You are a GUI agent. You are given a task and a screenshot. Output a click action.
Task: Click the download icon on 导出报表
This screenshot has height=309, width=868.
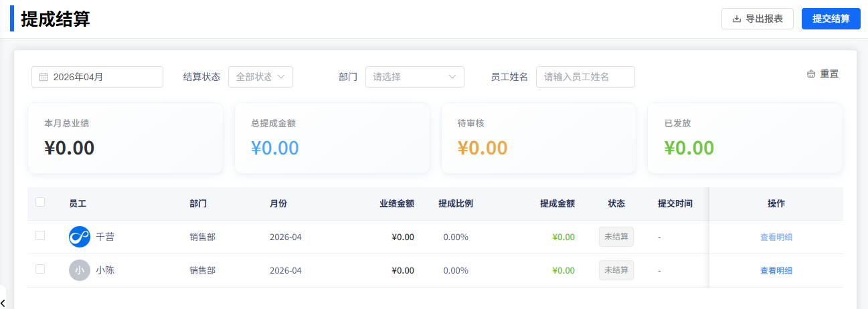(737, 19)
